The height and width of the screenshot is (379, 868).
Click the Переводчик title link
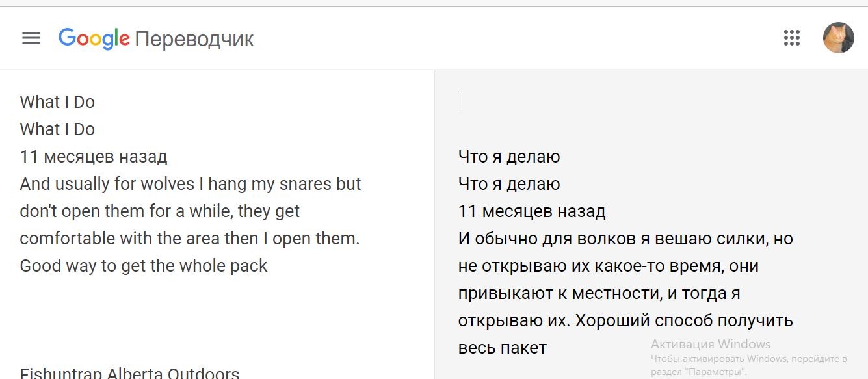[x=194, y=39]
